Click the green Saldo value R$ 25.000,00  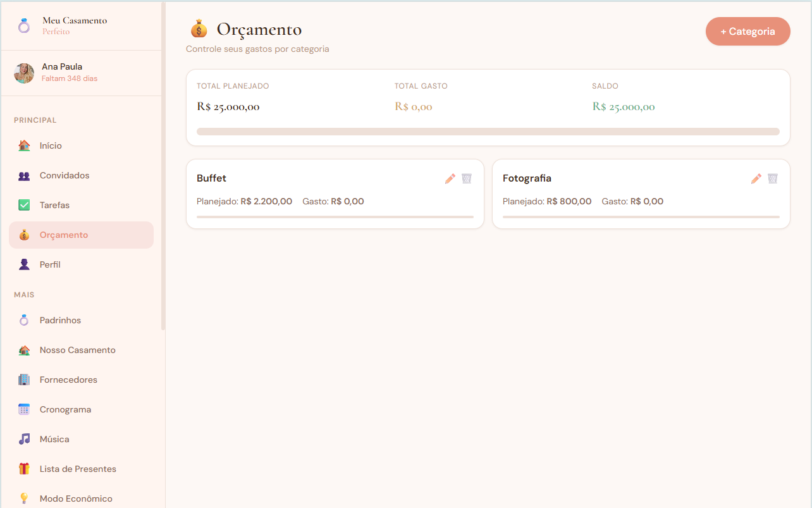(x=624, y=107)
